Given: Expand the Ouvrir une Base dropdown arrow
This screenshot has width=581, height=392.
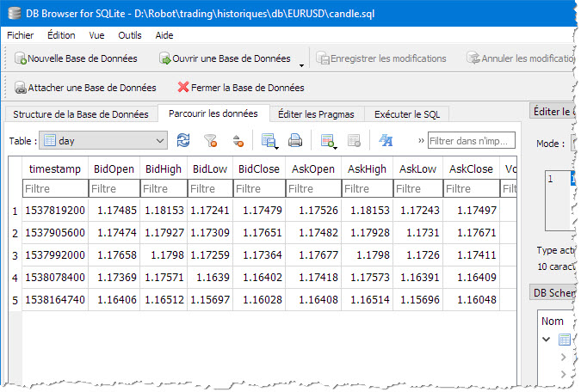Looking at the screenshot, I should click(x=301, y=65).
